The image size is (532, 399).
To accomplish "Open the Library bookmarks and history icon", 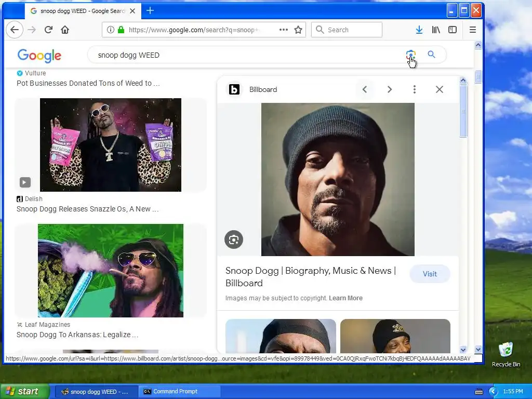I will coord(436,30).
